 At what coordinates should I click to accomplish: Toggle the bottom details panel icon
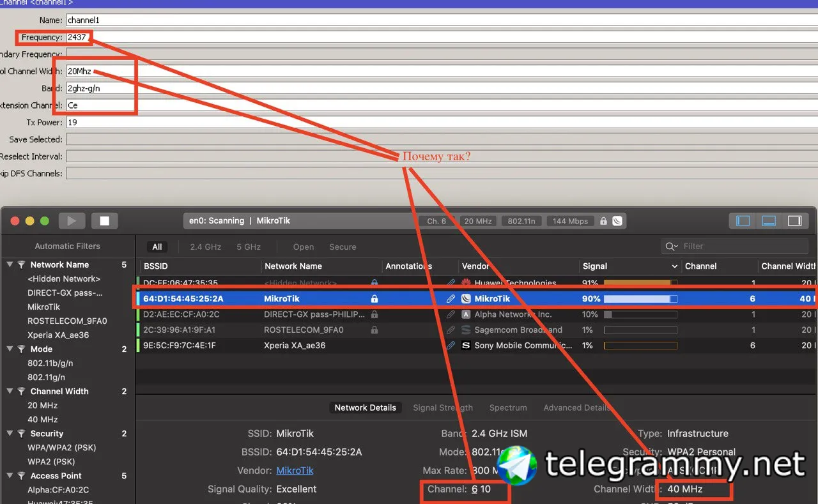(769, 221)
